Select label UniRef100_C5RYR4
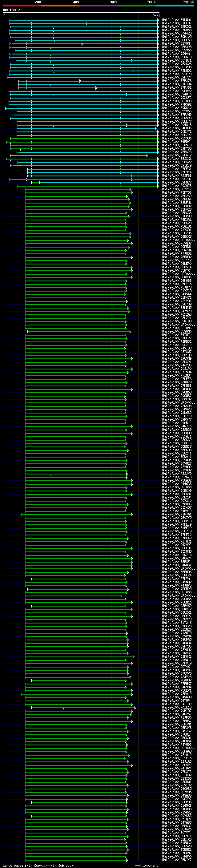This screenshot has height=868, width=197. [x=177, y=271]
